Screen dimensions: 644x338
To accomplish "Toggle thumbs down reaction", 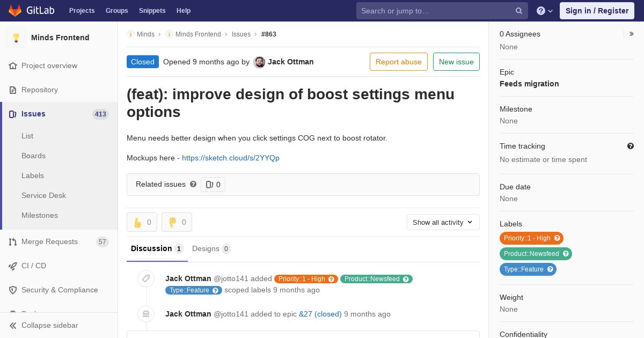I will pyautogui.click(x=177, y=222).
